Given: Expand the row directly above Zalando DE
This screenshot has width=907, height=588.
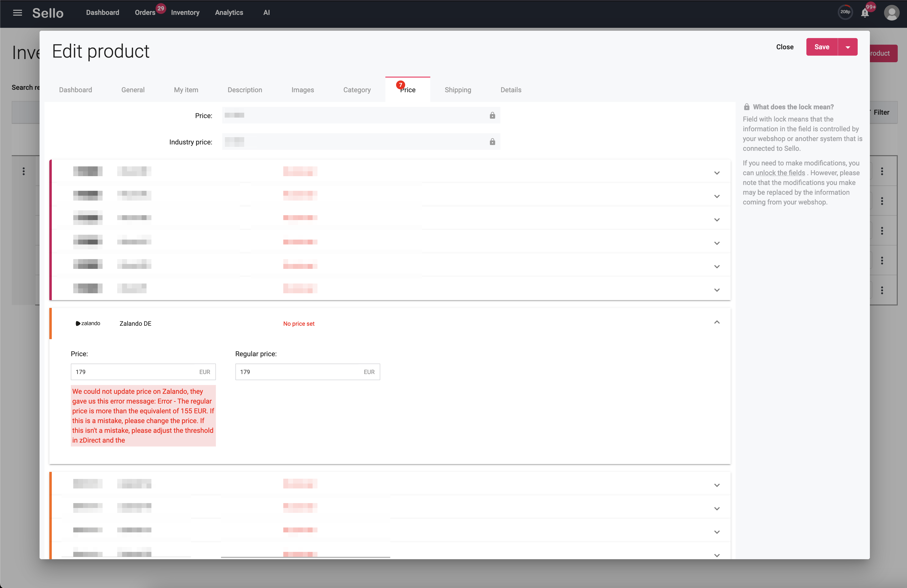Looking at the screenshot, I should pos(717,290).
